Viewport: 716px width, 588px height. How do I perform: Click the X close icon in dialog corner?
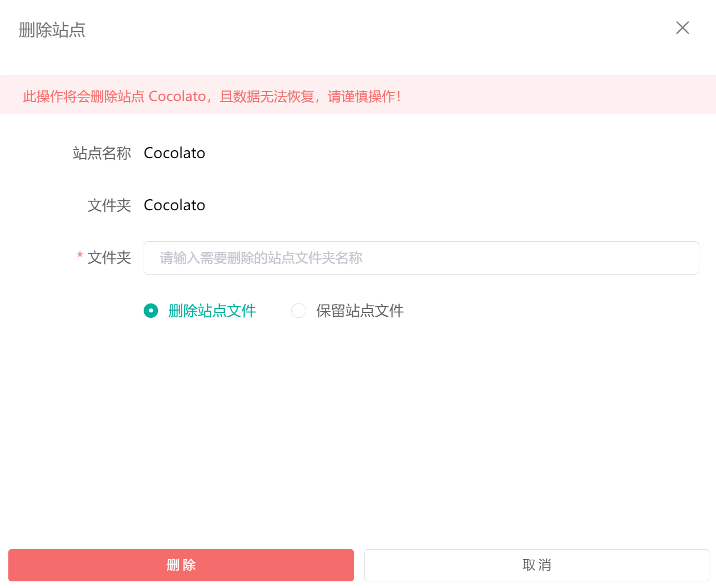coord(682,28)
